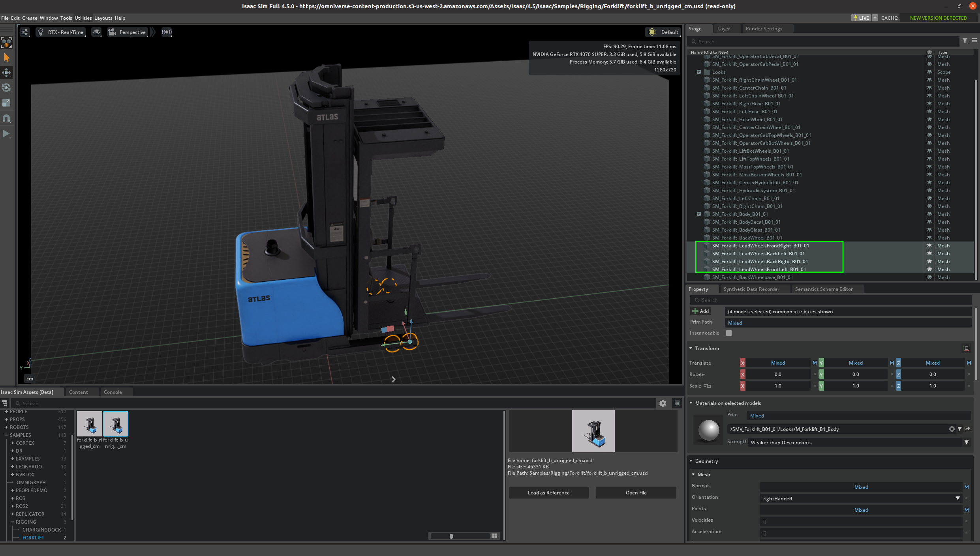Adjust the asset thumbnail size slider
The width and height of the screenshot is (980, 556).
[x=451, y=536]
